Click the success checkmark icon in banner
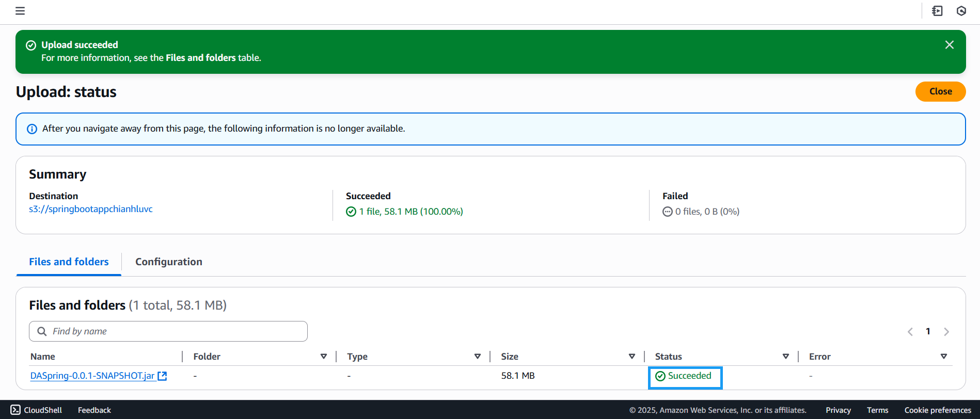980x419 pixels. click(x=31, y=45)
